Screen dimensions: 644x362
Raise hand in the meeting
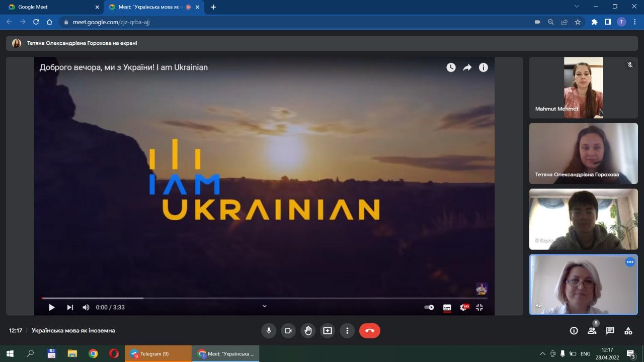(308, 330)
